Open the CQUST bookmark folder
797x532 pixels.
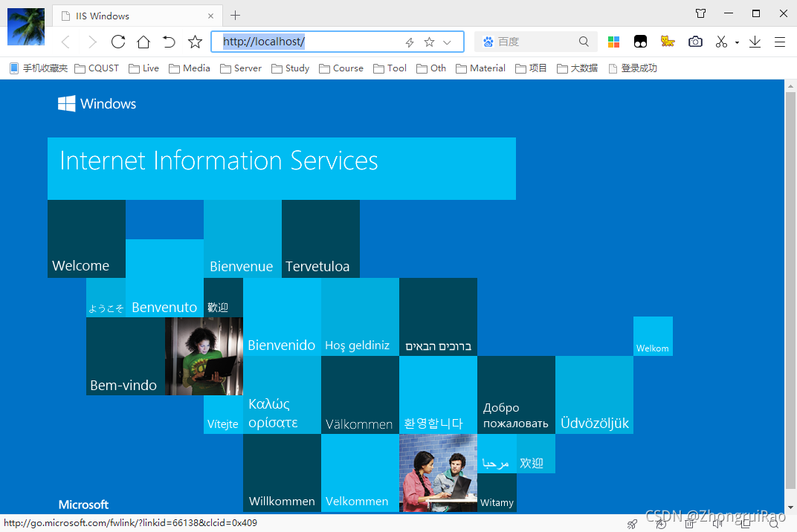(x=97, y=68)
